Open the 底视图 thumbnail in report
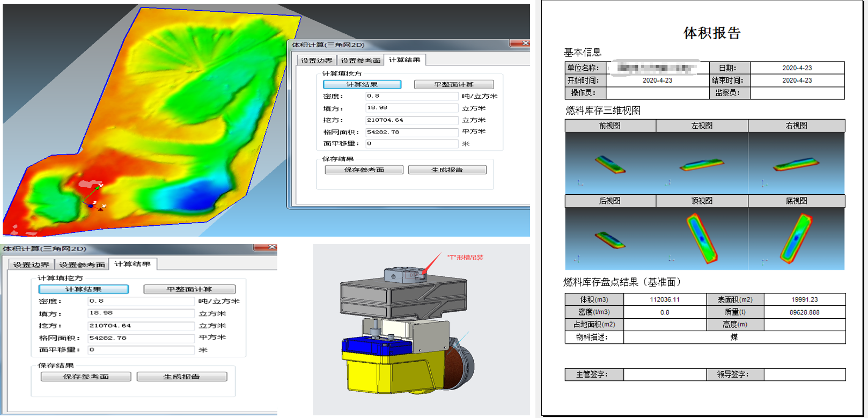The width and height of the screenshot is (868, 418). (796, 238)
